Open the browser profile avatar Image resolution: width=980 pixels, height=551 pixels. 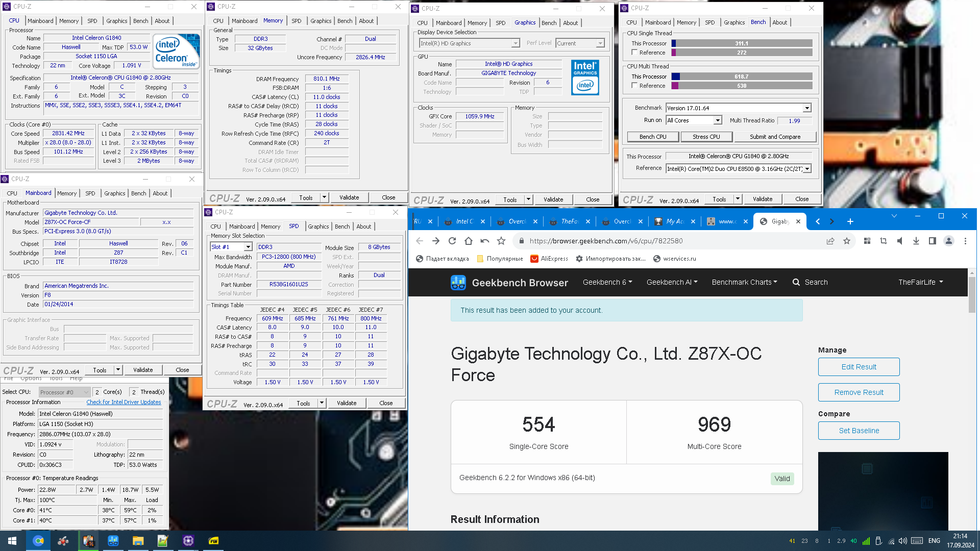[x=949, y=241]
